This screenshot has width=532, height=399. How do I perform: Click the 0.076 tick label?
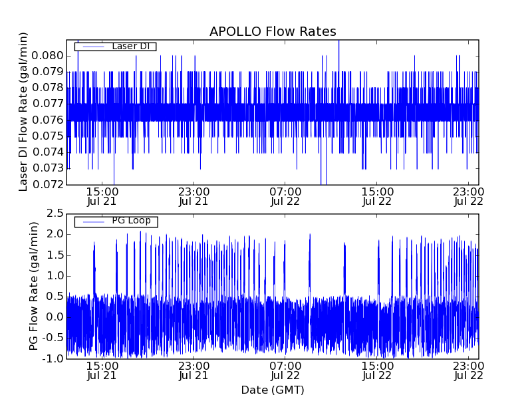pos(47,120)
